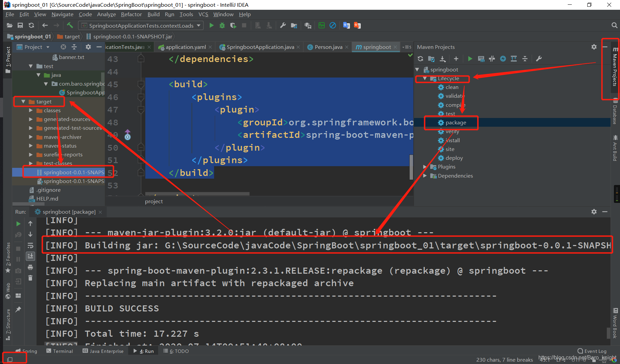
Task: Click the Save All disk icon
Action: coord(20,25)
